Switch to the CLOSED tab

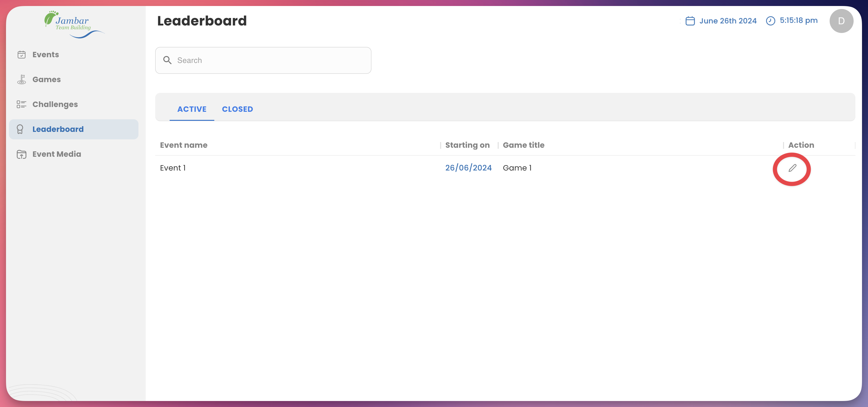click(237, 109)
